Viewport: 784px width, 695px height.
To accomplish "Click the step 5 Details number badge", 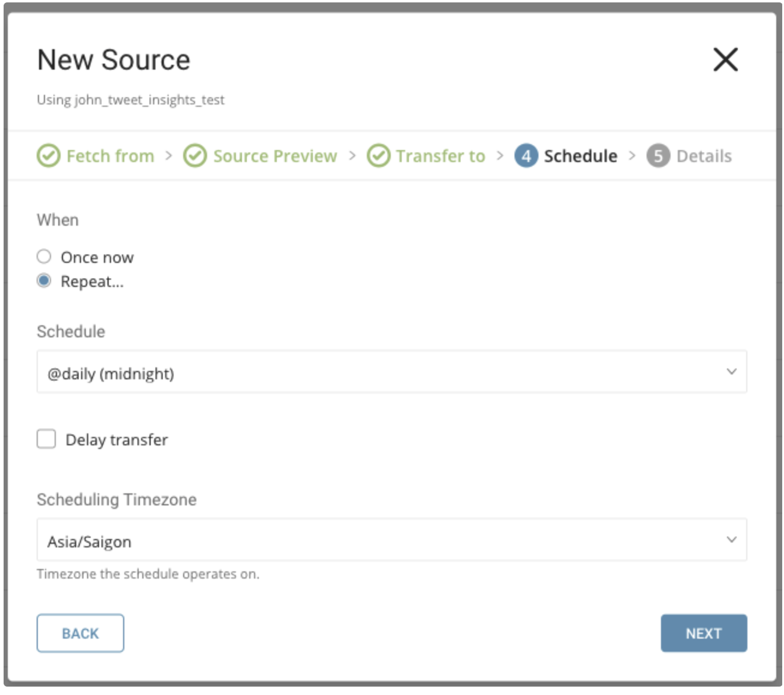I will pos(658,156).
